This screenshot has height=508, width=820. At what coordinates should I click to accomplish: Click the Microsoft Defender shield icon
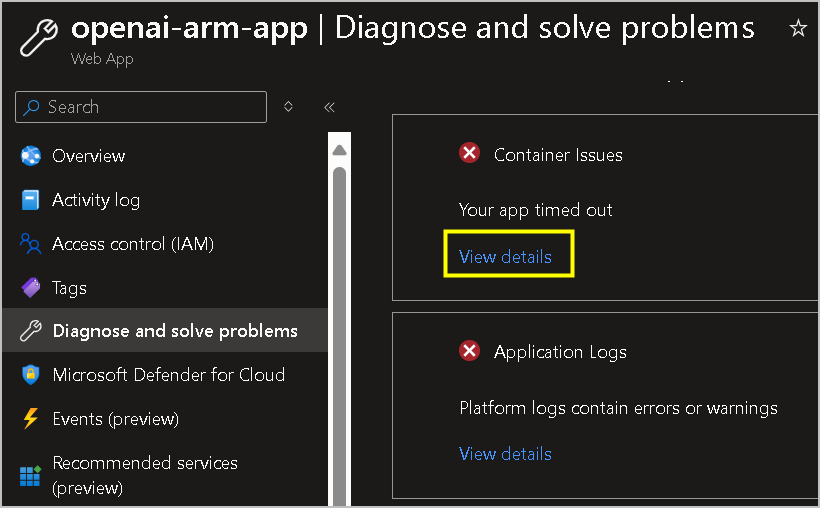click(x=31, y=375)
